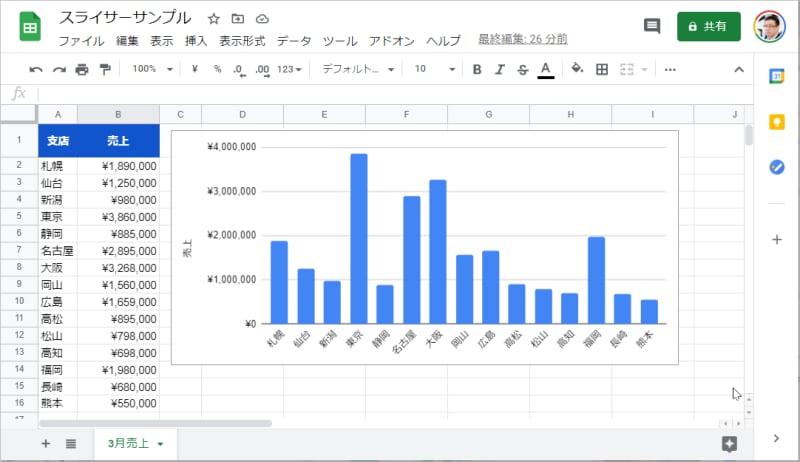Click the green 共有 share button
Image resolution: width=800 pixels, height=462 pixels.
[708, 27]
